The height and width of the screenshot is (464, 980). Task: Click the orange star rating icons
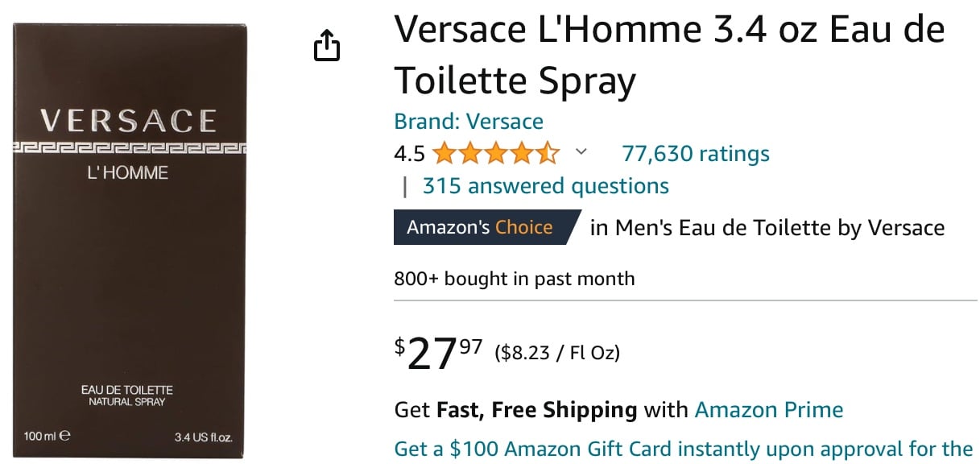coord(495,153)
